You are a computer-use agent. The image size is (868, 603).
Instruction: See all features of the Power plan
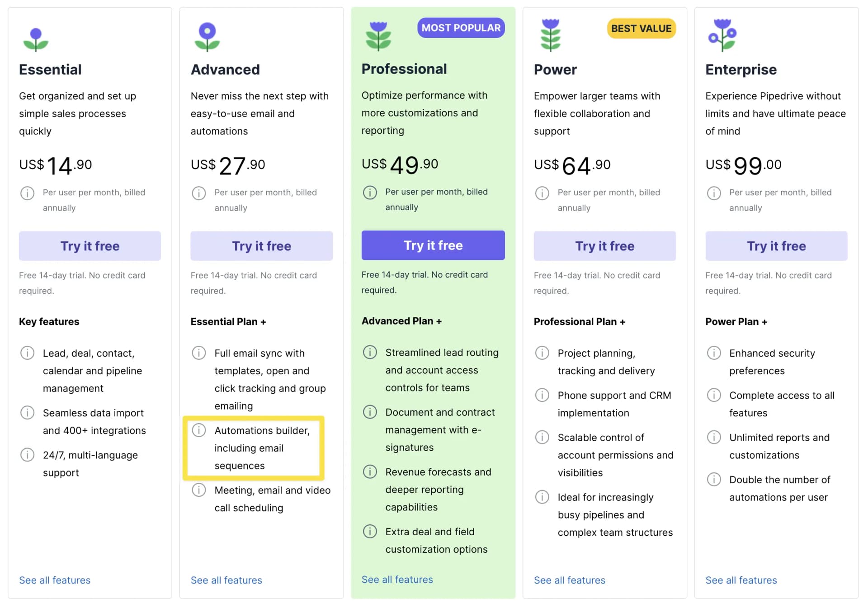[x=570, y=580]
